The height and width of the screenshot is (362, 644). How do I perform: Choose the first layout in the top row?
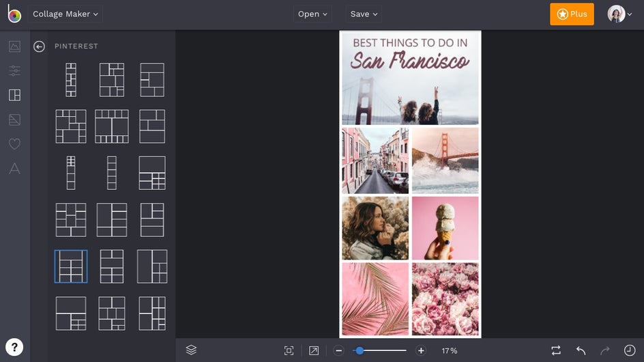[x=71, y=80]
